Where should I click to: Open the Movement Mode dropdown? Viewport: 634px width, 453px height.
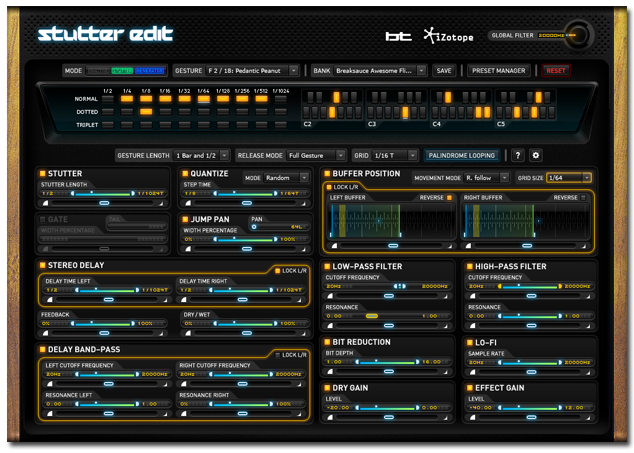click(486, 178)
